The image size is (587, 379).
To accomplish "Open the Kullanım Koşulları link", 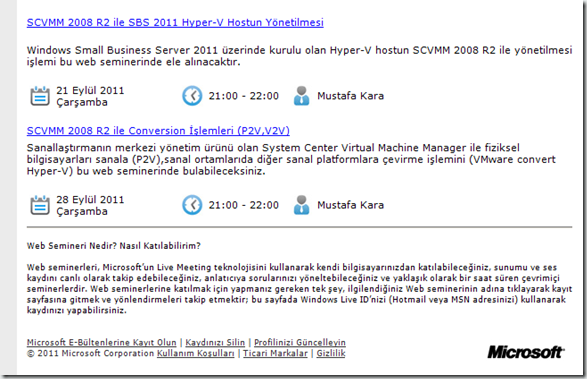I will point(195,353).
